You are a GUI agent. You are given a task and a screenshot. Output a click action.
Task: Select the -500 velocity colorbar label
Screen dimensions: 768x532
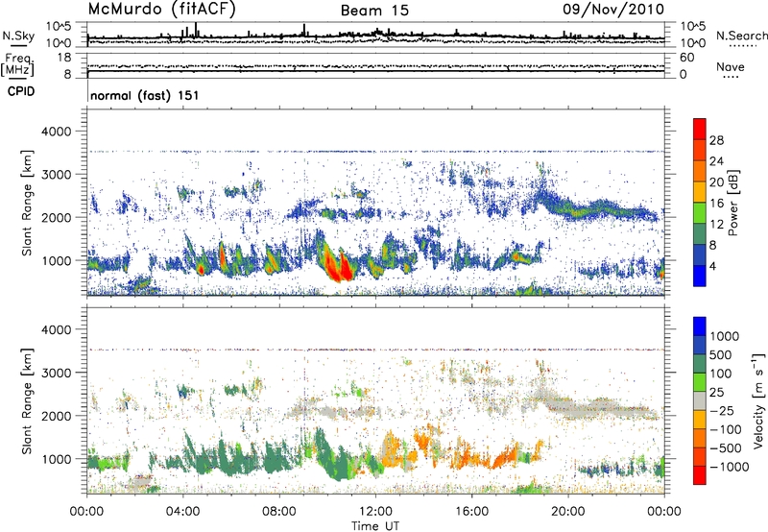[x=726, y=448]
